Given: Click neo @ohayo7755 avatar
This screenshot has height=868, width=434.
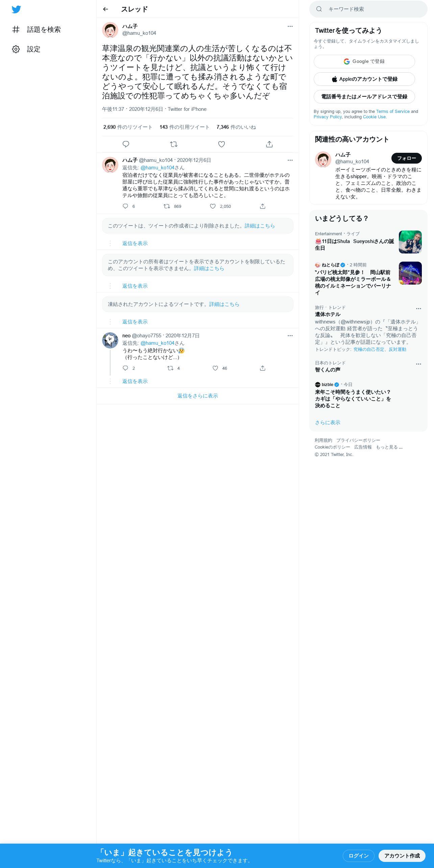Looking at the screenshot, I should 110,340.
